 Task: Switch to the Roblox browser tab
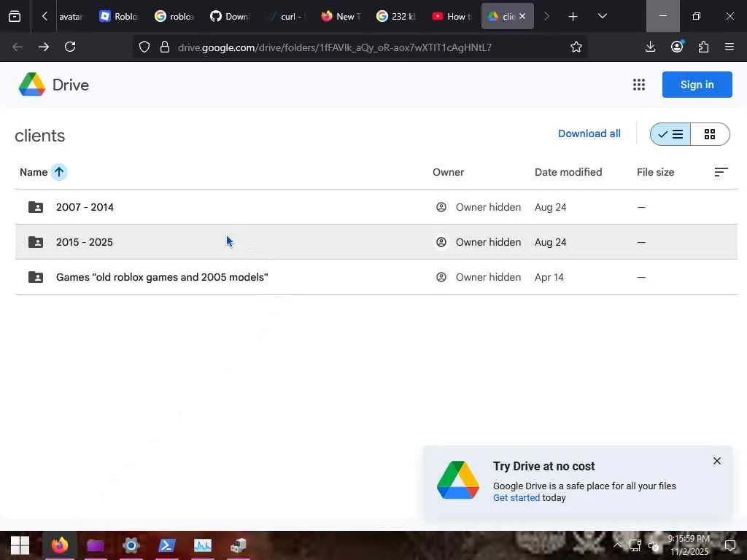tap(119, 16)
